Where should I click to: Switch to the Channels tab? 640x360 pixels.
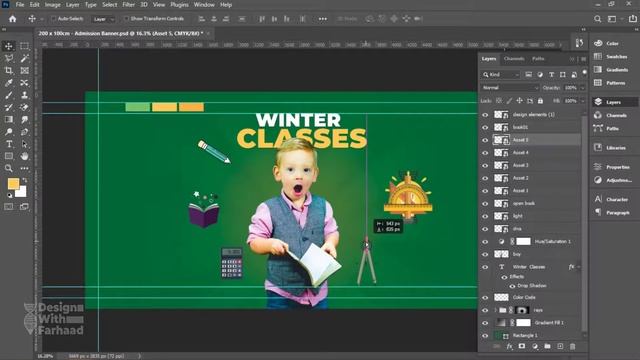(514, 59)
